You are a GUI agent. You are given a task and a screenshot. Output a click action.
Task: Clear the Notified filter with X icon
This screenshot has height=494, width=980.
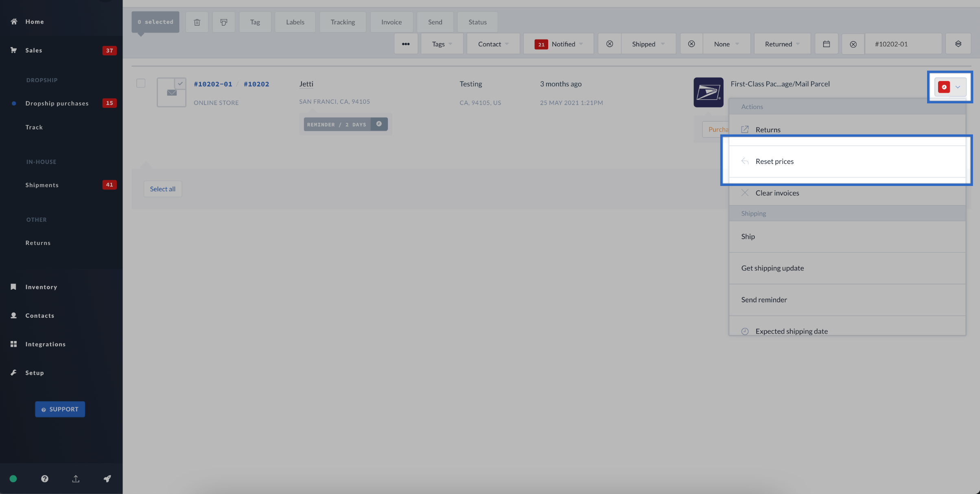(x=609, y=44)
